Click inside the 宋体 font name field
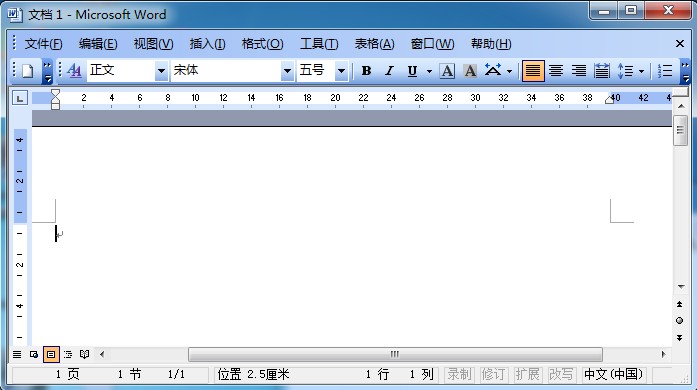The image size is (697, 390). (226, 71)
